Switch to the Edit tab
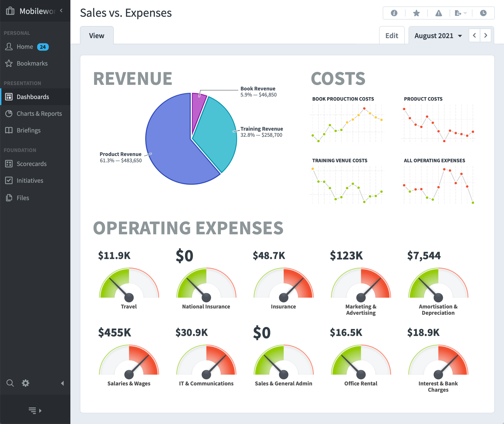The image size is (504, 424). (x=392, y=36)
